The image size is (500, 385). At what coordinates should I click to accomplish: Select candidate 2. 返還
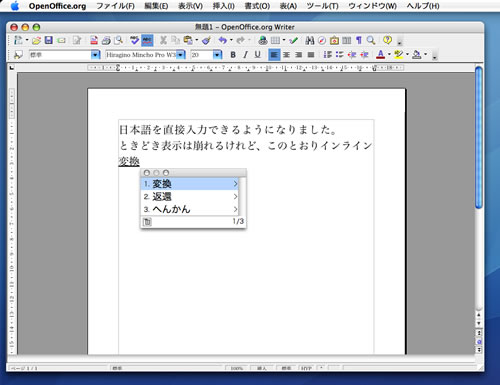(189, 197)
